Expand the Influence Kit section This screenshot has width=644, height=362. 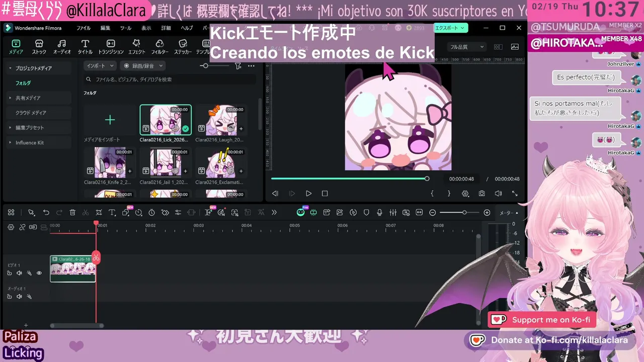point(10,143)
